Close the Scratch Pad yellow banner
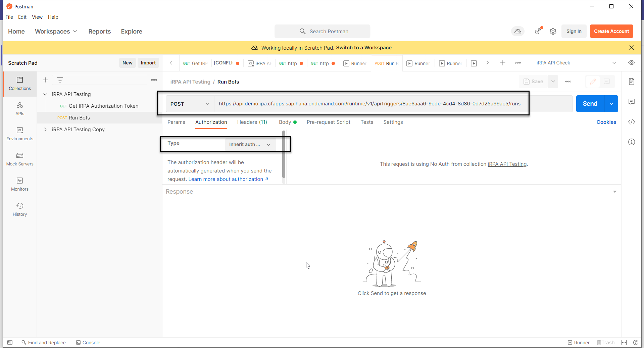Image resolution: width=644 pixels, height=348 pixels. (632, 48)
